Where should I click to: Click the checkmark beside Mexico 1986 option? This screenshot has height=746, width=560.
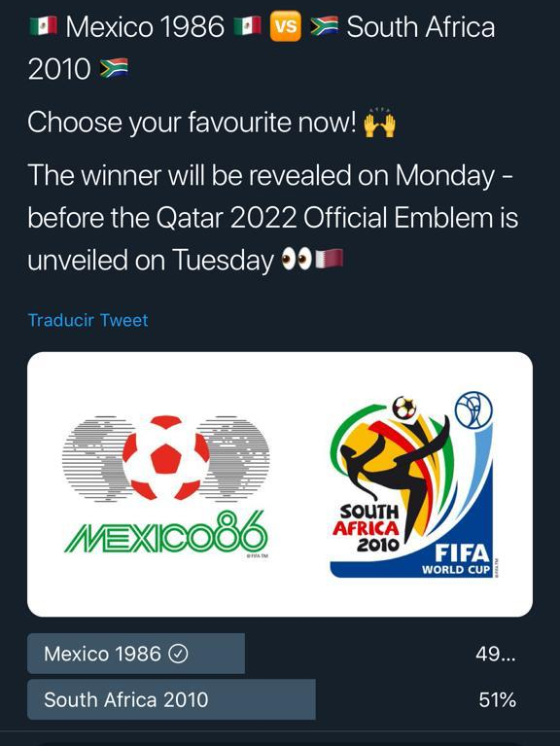tap(178, 654)
